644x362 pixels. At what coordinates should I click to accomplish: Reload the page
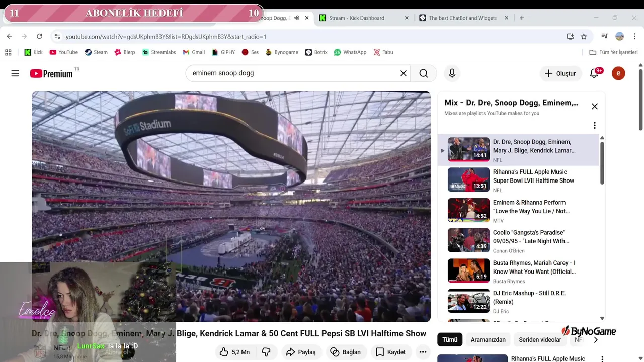click(39, 36)
